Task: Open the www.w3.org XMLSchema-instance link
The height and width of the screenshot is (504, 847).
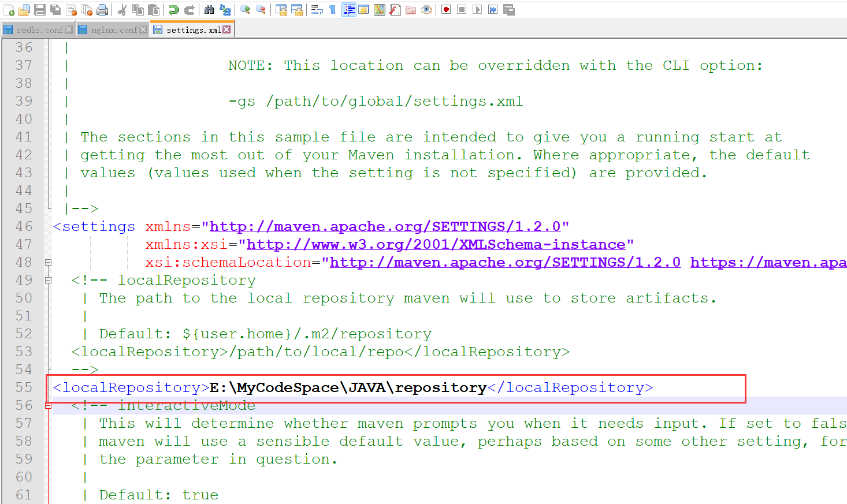Action: tap(436, 244)
